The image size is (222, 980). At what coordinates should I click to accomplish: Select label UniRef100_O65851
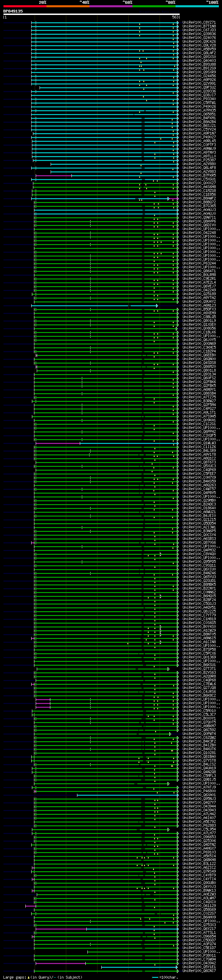pyautogui.click(x=199, y=114)
